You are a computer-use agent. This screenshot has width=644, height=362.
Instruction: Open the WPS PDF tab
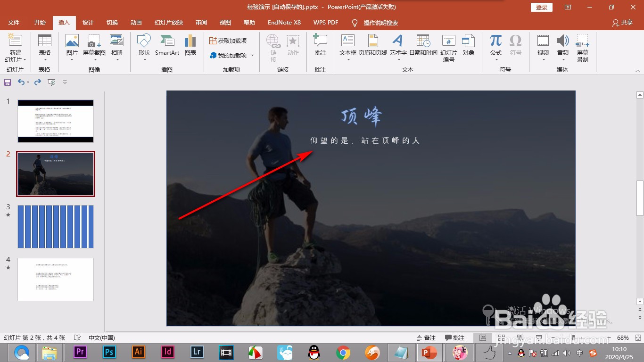coord(326,23)
